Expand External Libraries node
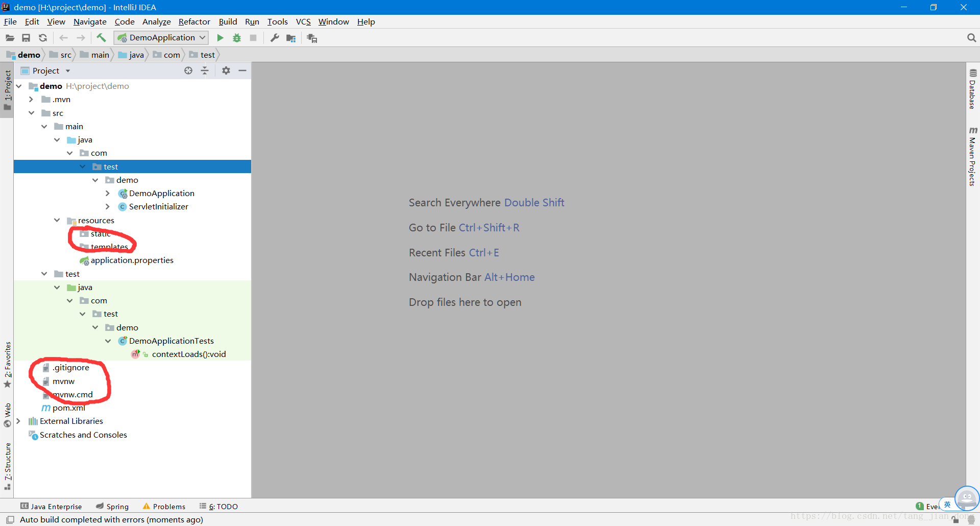 [19, 421]
